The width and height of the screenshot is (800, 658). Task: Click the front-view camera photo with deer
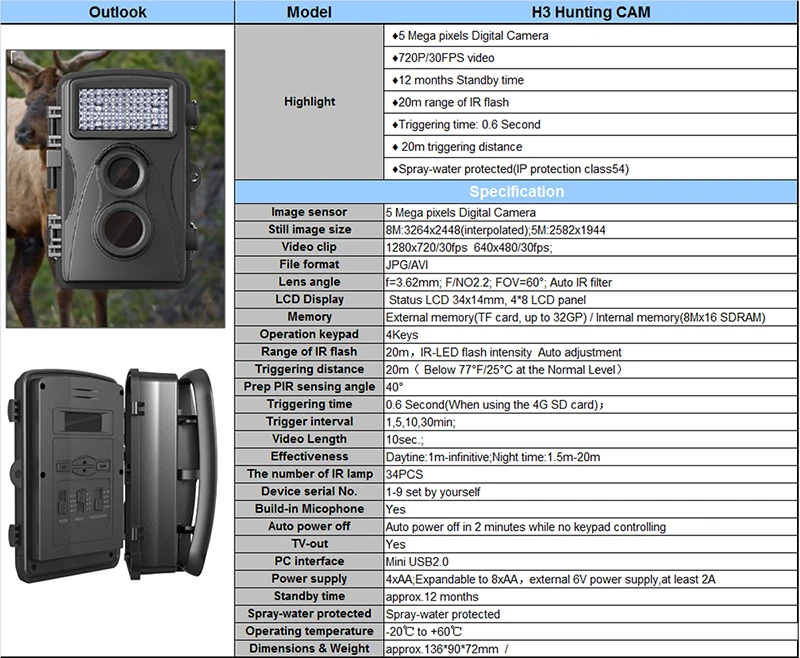[115, 189]
